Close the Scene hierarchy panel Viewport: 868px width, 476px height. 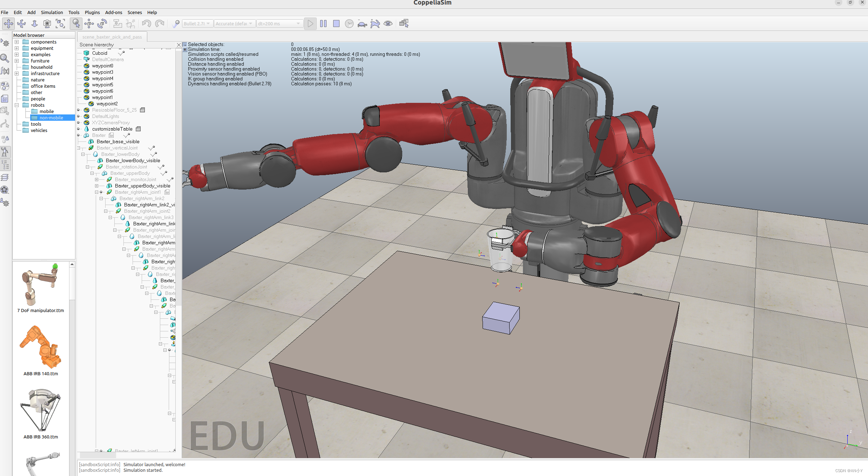coord(179,45)
